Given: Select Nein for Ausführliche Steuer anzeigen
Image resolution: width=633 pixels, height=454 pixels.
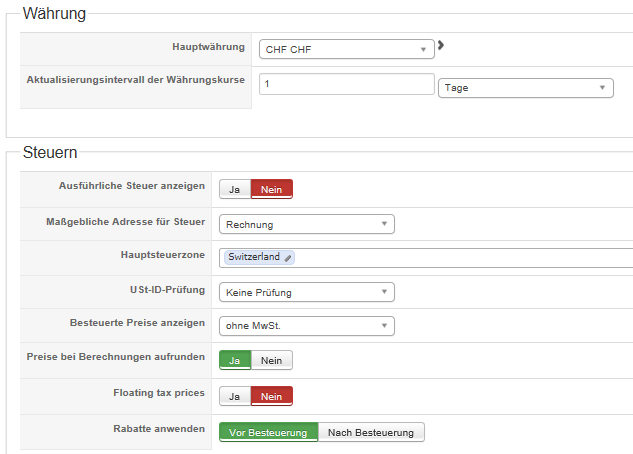Looking at the screenshot, I should [x=271, y=189].
